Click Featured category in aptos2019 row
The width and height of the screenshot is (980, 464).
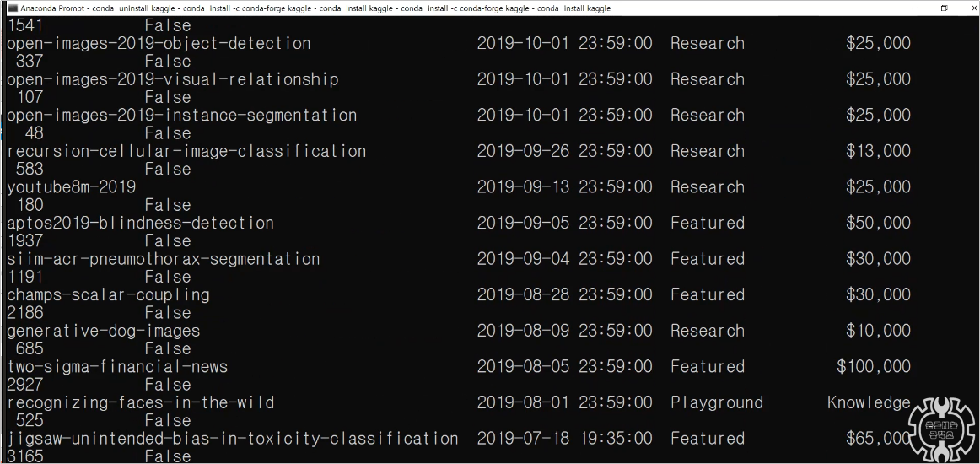[708, 224]
